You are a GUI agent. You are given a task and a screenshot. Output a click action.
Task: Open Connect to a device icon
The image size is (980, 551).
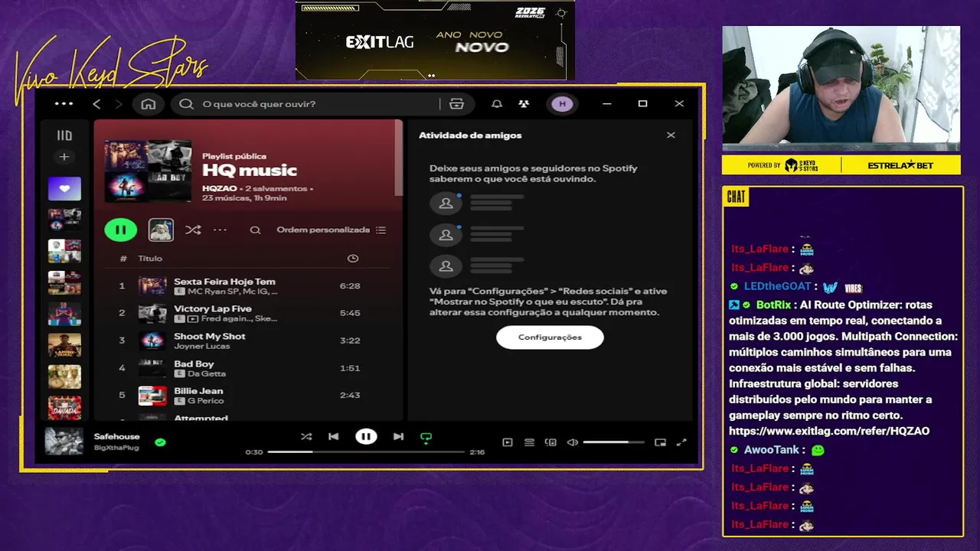(550, 442)
